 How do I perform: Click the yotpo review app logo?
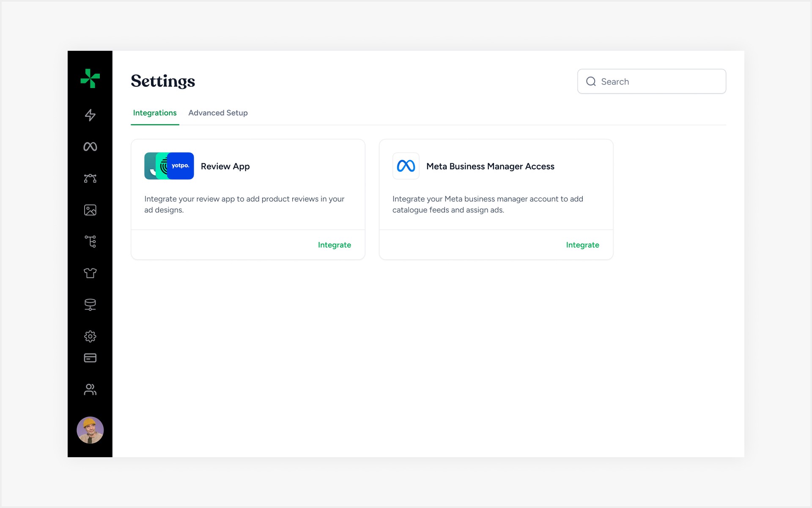(x=181, y=166)
